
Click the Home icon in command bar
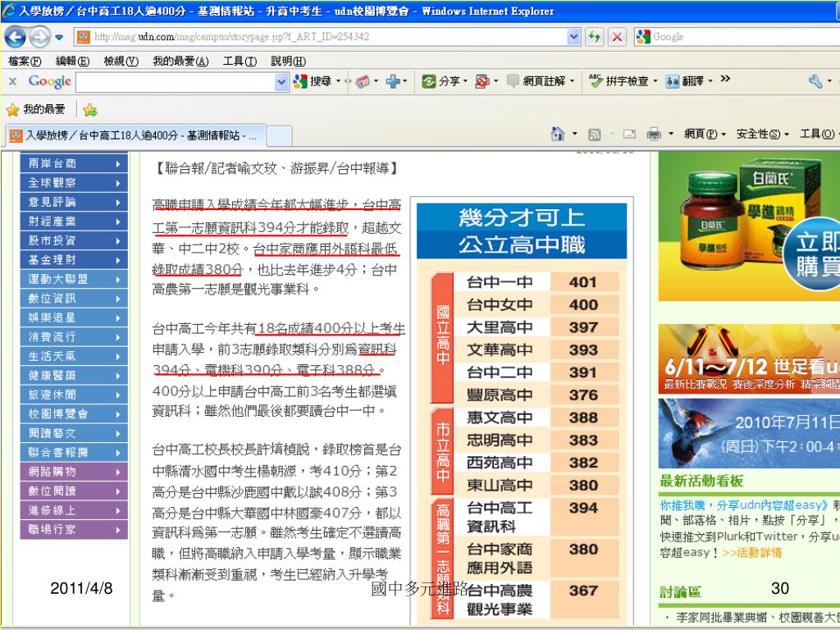tap(558, 134)
